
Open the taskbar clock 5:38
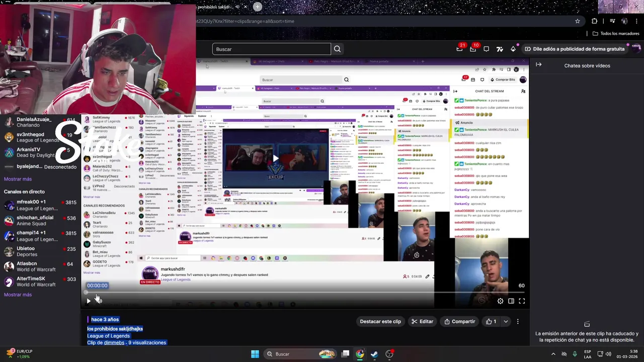pos(627,353)
